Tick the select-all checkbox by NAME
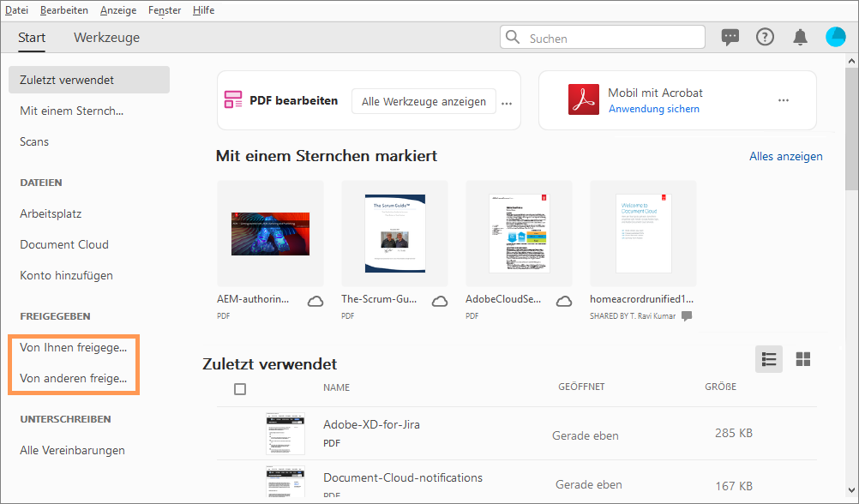 tap(240, 389)
